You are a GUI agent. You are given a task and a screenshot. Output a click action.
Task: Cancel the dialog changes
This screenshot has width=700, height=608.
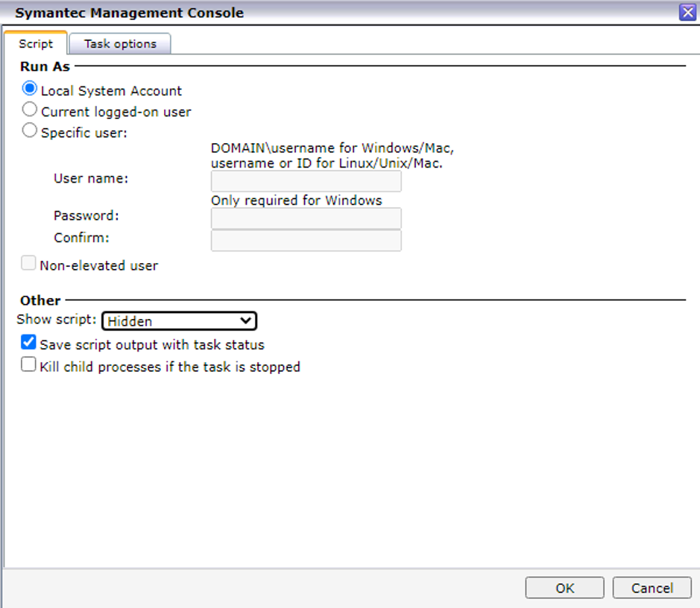click(652, 587)
